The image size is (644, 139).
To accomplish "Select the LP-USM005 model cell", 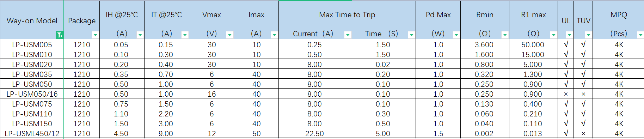I will (32, 45).
